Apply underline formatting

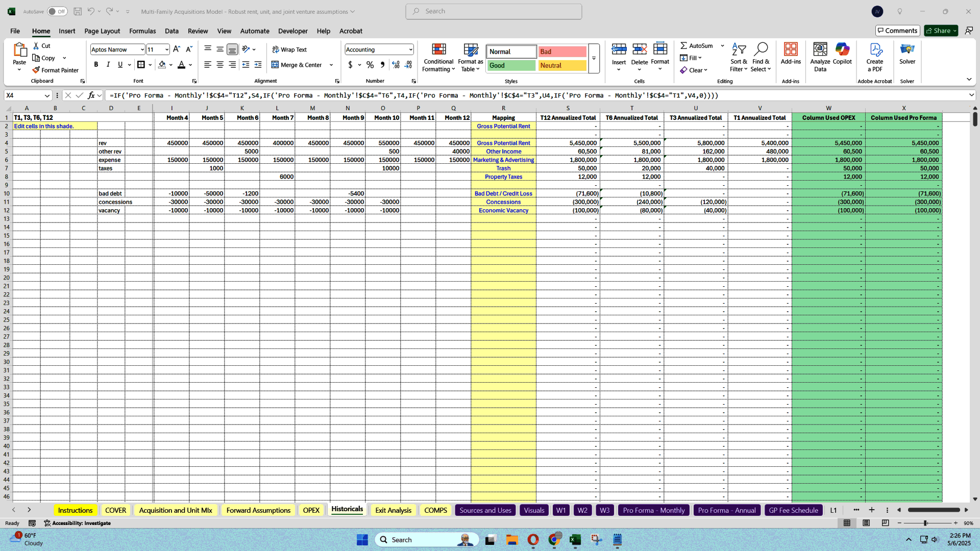[120, 65]
